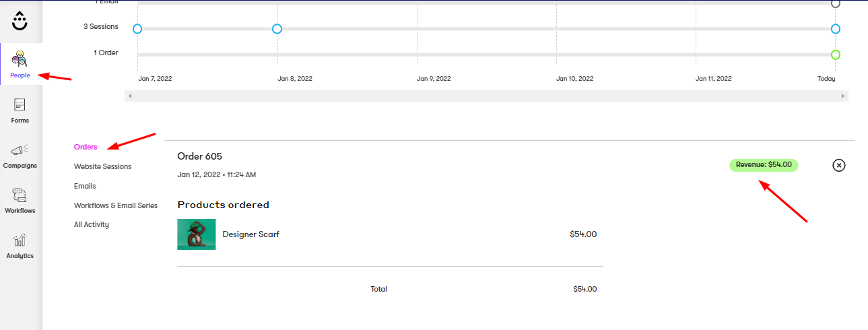Click the first session marker on Jan 7

(x=137, y=29)
